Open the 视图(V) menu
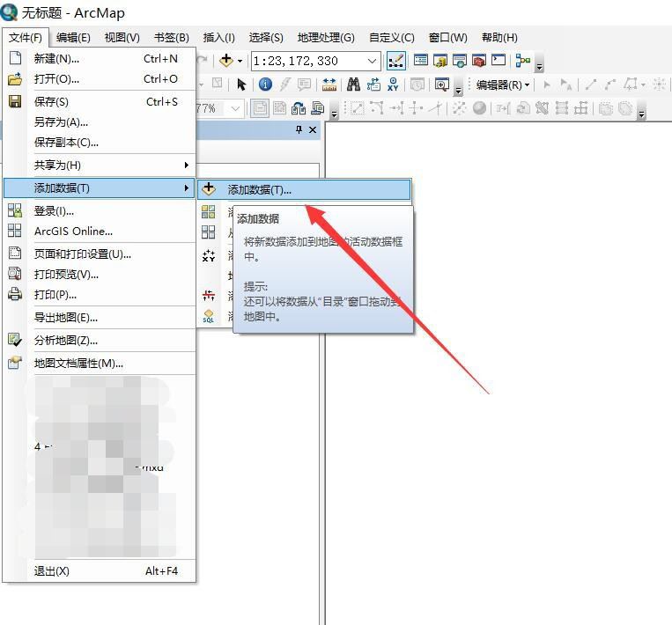The width and height of the screenshot is (672, 625). tap(122, 38)
